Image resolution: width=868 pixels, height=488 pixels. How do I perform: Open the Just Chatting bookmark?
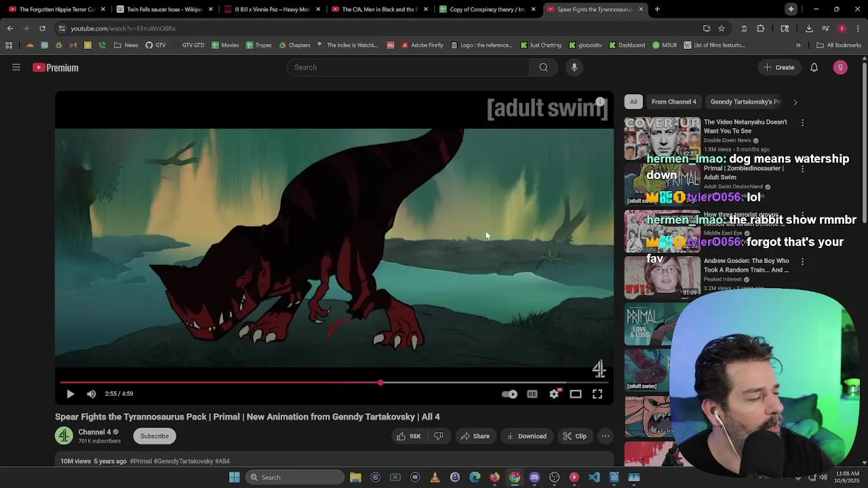540,45
